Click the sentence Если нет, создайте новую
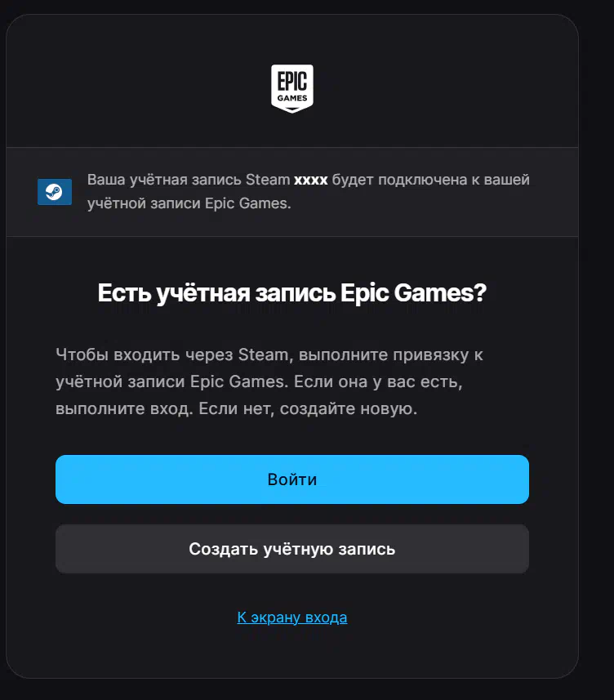 coord(308,408)
